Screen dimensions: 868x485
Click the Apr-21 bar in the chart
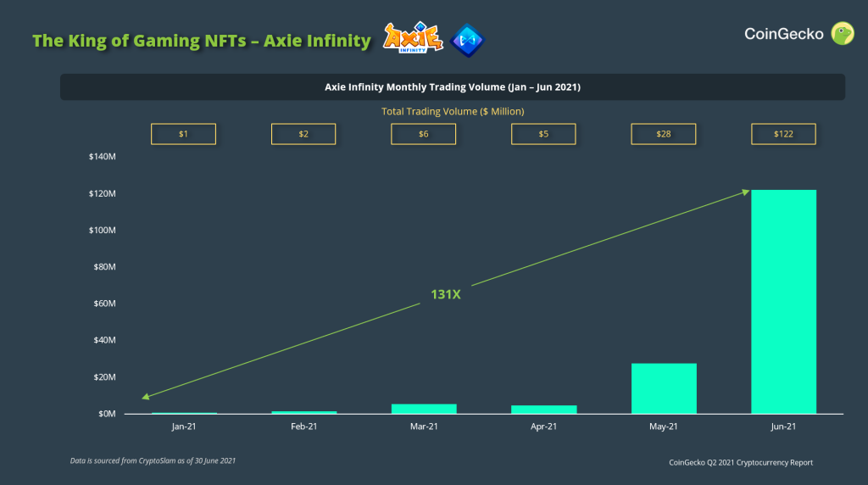click(x=543, y=410)
